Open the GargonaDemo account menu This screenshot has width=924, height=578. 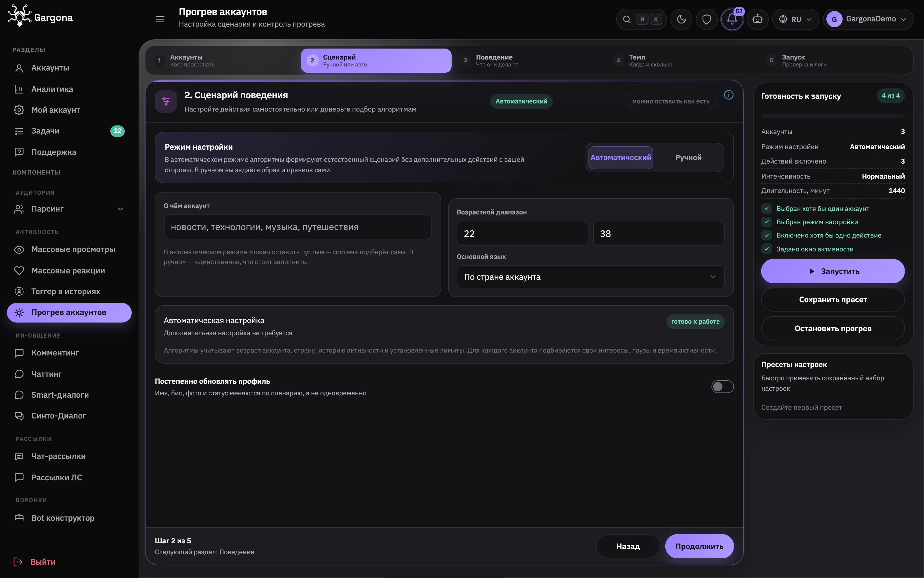(x=868, y=19)
